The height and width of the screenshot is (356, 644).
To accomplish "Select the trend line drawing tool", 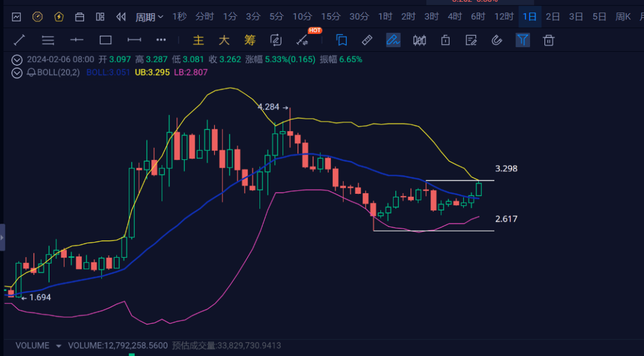I will coord(19,40).
